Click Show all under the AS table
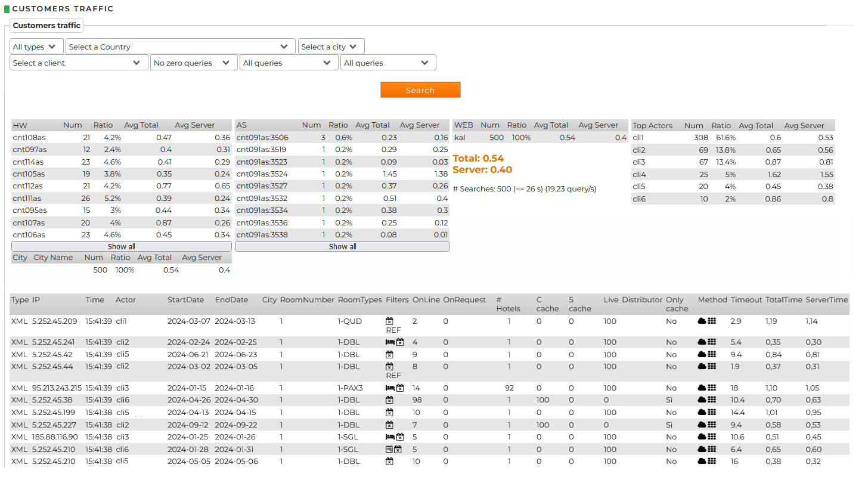Screen dimensions: 868x483 point(342,246)
